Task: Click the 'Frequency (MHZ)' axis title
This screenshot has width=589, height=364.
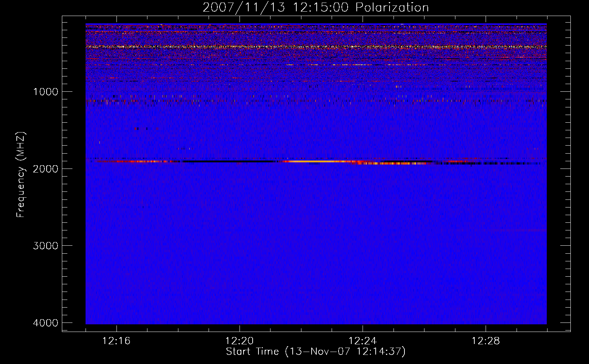Action: [21, 175]
